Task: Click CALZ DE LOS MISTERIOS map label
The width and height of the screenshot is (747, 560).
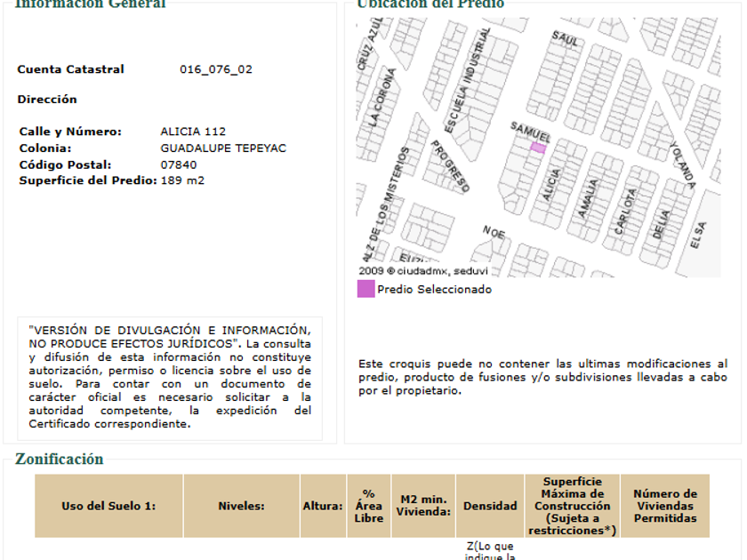Action: [386, 204]
